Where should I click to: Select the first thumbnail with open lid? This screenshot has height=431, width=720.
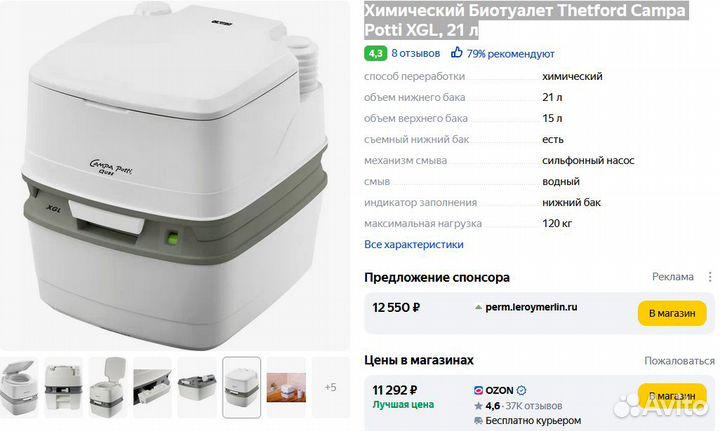click(x=18, y=387)
